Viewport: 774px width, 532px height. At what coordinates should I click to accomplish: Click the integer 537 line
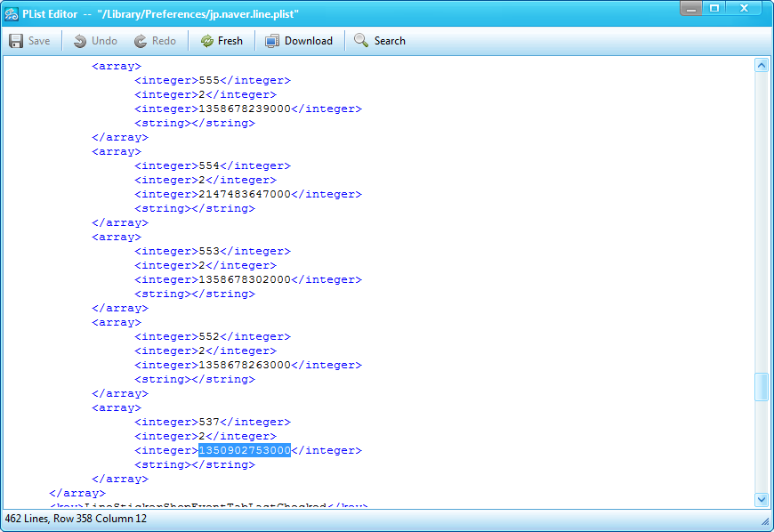[213, 423]
